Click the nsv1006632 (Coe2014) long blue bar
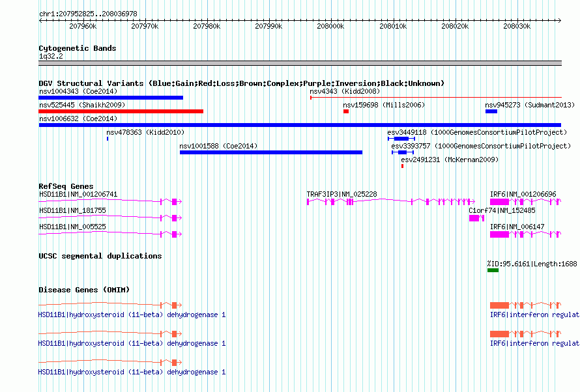 (x=300, y=125)
